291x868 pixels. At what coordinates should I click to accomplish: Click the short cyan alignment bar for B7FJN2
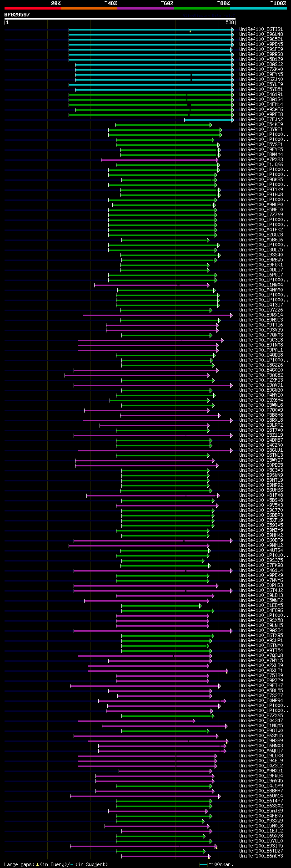pos(209,120)
